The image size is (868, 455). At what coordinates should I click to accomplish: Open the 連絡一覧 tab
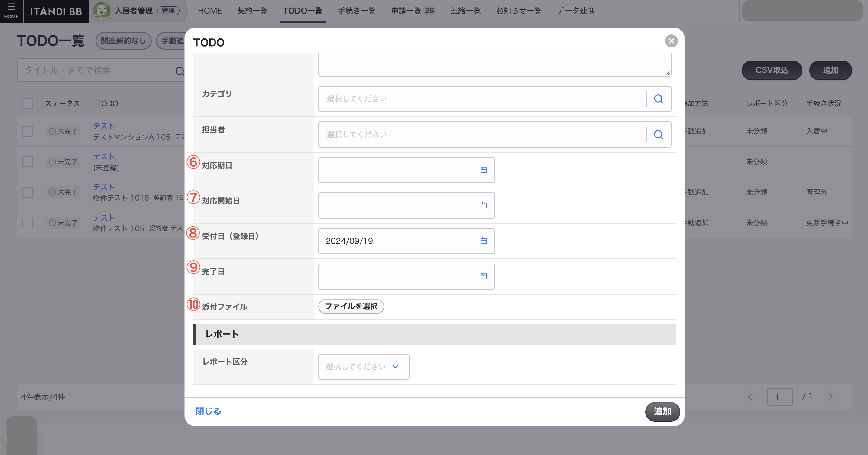(465, 11)
